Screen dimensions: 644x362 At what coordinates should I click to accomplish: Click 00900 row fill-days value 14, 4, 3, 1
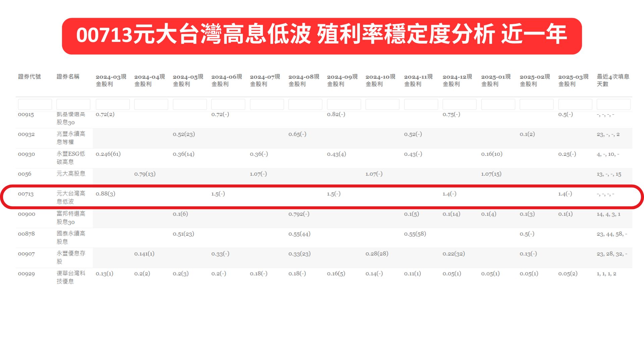(608, 214)
